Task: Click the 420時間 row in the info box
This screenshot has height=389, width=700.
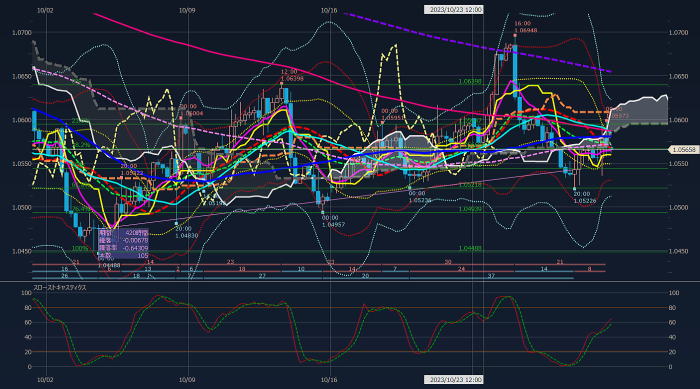Action: [x=123, y=233]
